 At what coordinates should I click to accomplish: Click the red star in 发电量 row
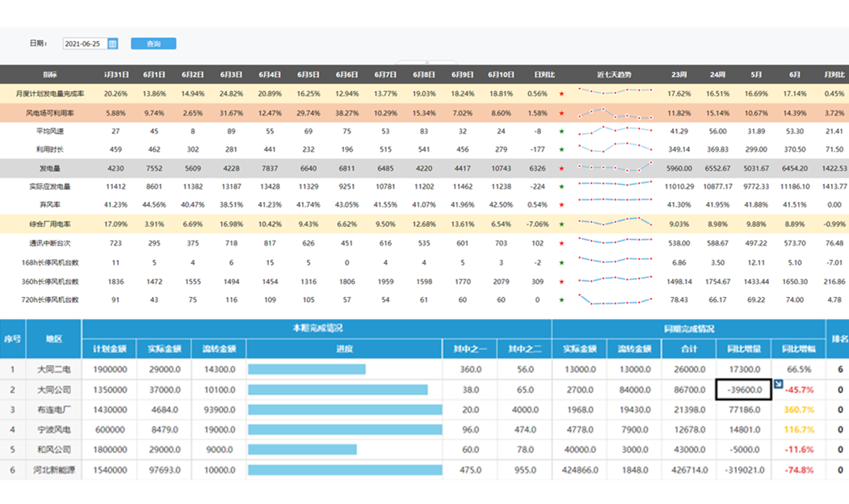[561, 168]
